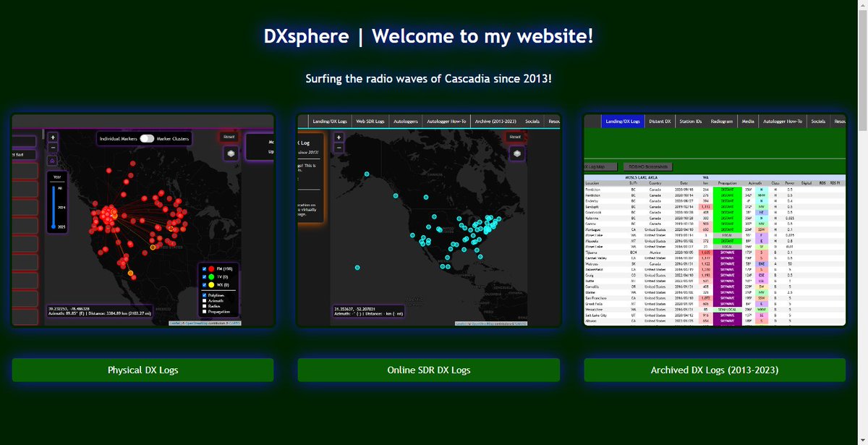Screen dimensions: 868x445
Task: Open the Online SDR DX Logs map thumbnail
Action: click(x=429, y=220)
